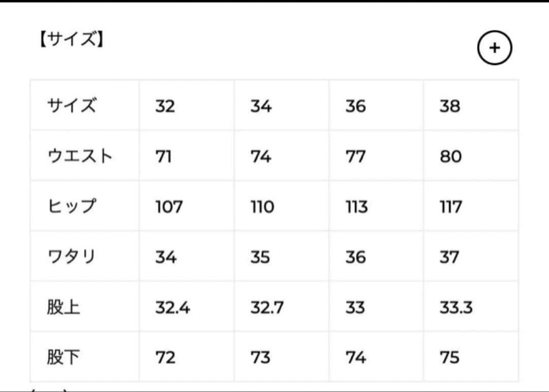
Task: Click the ウエスト value 80
Action: tap(450, 156)
